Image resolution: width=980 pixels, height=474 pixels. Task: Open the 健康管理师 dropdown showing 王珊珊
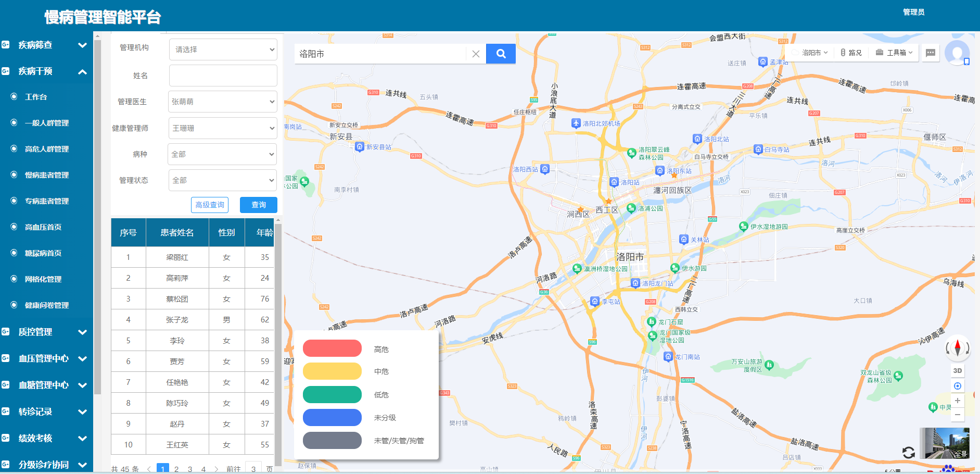223,128
